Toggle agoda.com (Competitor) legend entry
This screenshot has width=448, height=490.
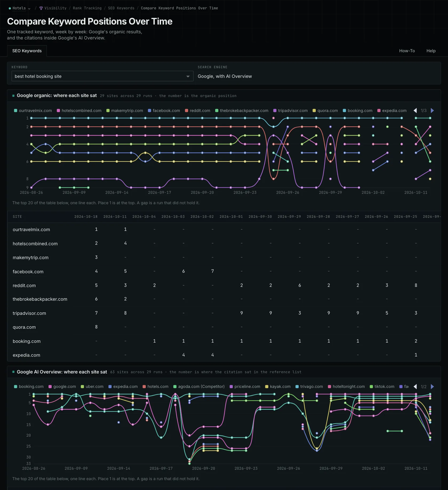(x=199, y=387)
